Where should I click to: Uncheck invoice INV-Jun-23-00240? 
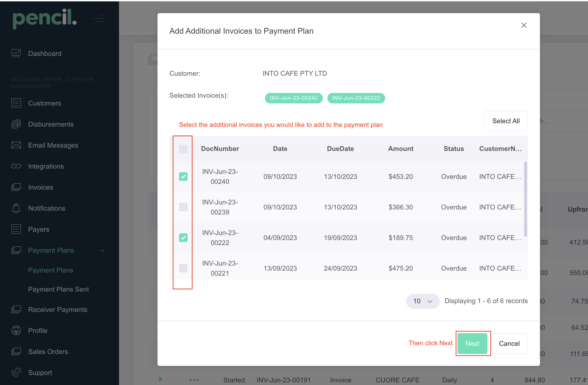[183, 176]
